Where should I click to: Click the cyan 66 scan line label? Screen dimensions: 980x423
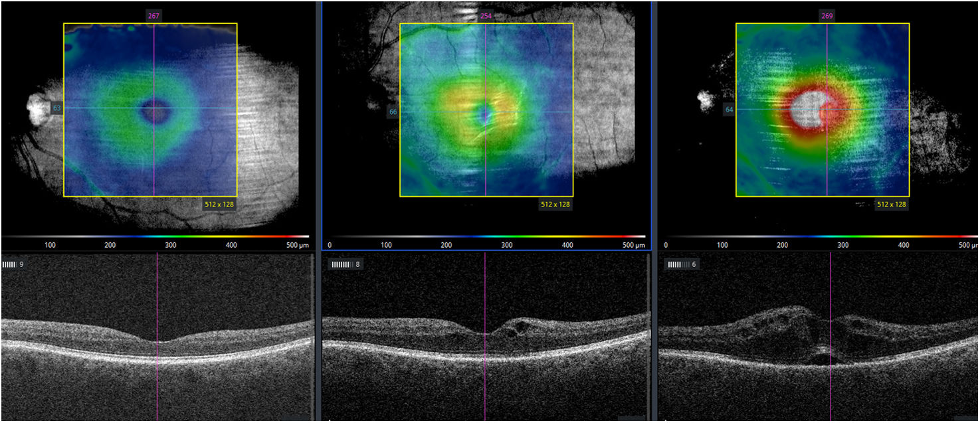click(x=393, y=112)
